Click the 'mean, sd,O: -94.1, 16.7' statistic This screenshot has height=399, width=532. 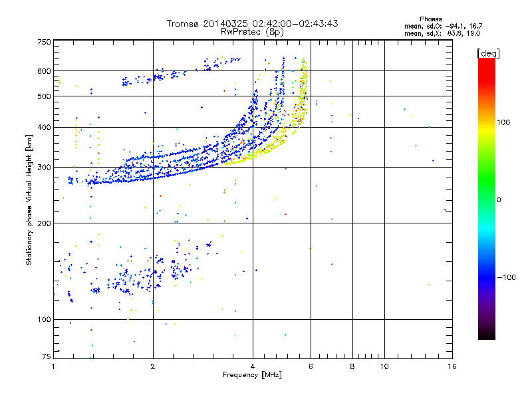[443, 26]
